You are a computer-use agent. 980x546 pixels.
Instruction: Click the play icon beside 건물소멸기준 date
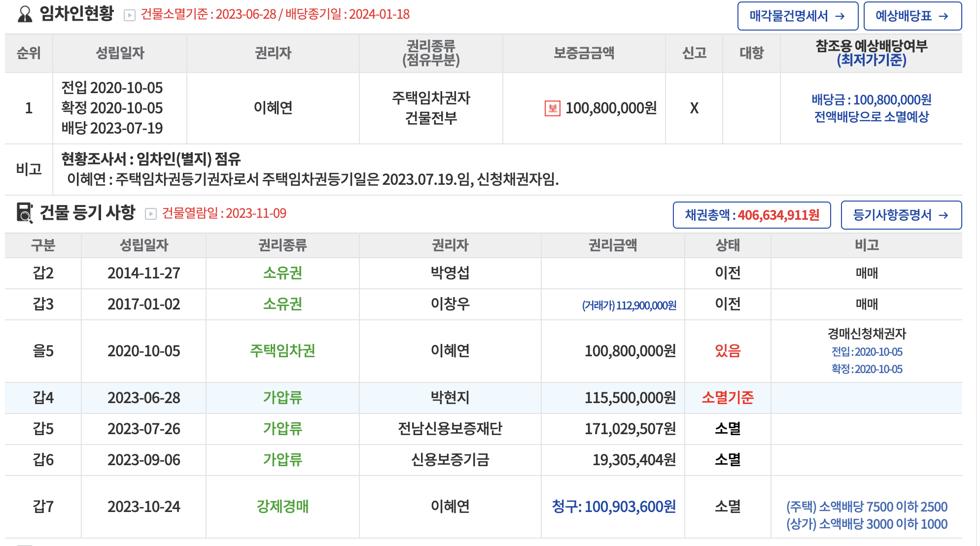coord(129,15)
